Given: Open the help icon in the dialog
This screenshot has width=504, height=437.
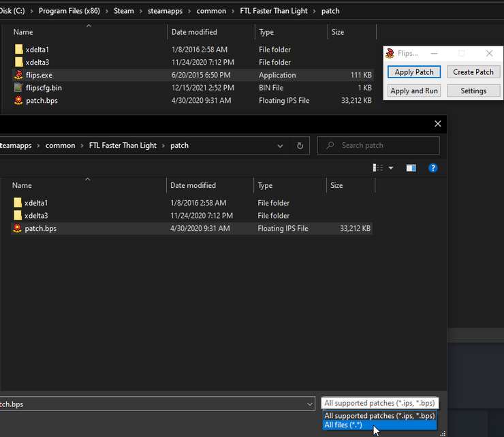Looking at the screenshot, I should click(x=432, y=168).
